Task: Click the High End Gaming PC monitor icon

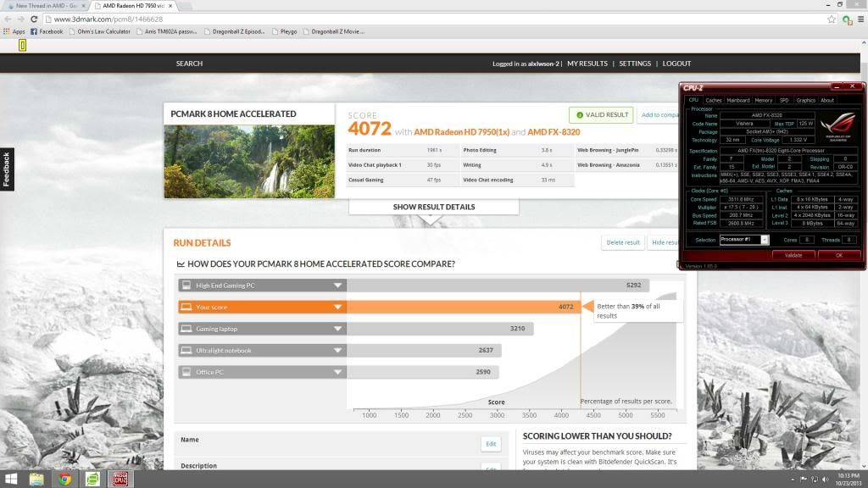Action: pyautogui.click(x=186, y=286)
